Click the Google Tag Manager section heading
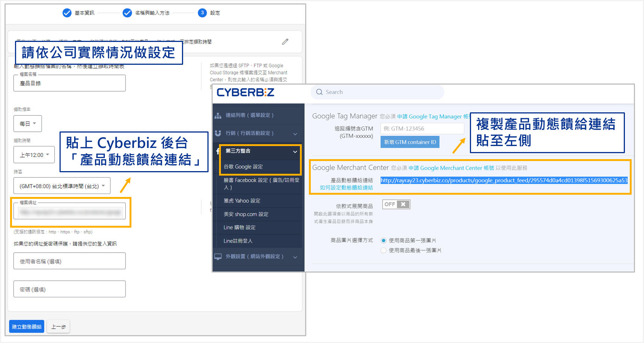This screenshot has width=644, height=343. coord(345,116)
